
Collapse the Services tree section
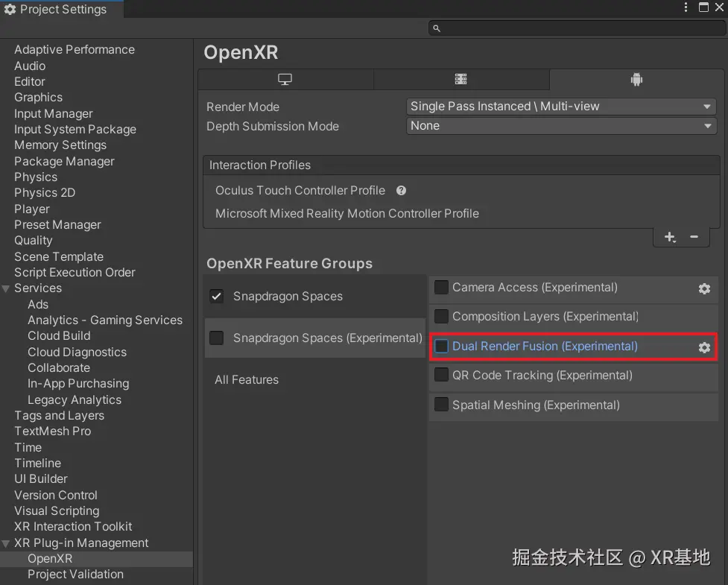(6, 289)
